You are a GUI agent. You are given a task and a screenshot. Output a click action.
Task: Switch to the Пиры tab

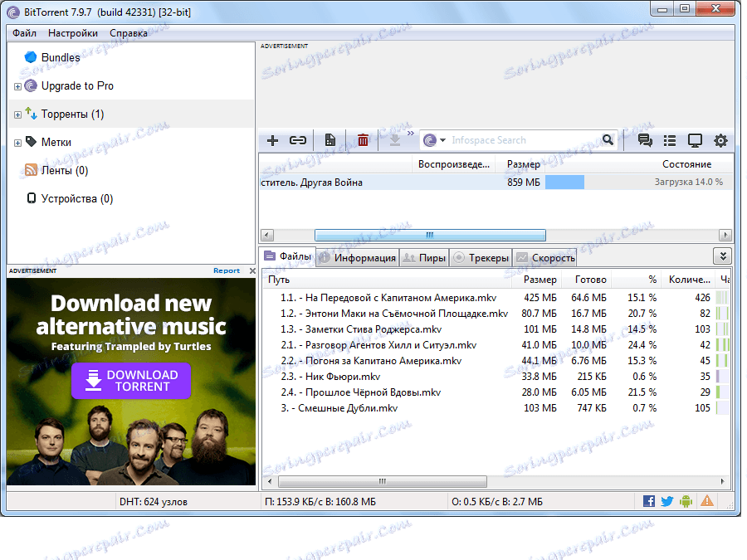(x=424, y=258)
